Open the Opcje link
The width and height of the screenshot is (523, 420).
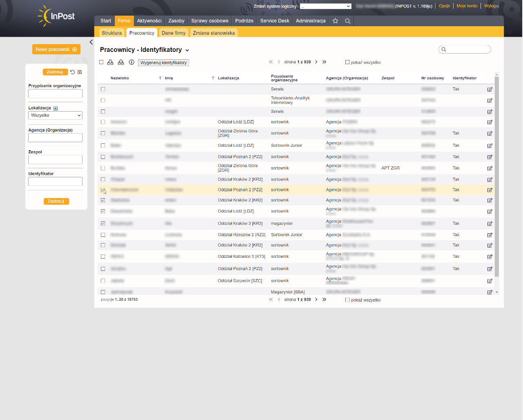444,6
